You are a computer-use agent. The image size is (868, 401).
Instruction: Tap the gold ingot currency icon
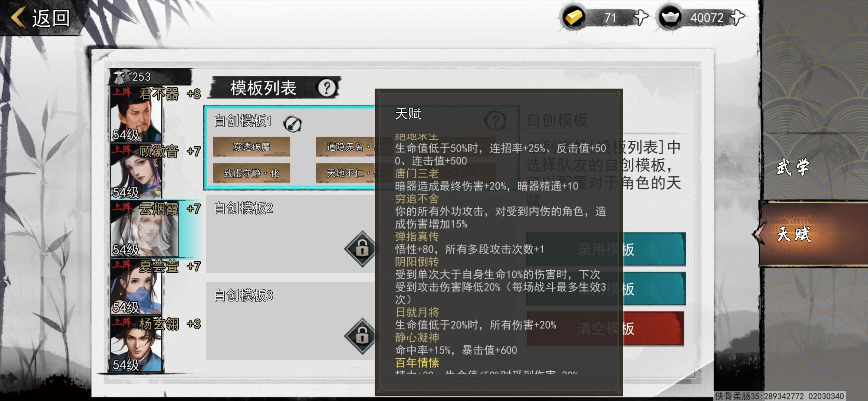tap(573, 17)
